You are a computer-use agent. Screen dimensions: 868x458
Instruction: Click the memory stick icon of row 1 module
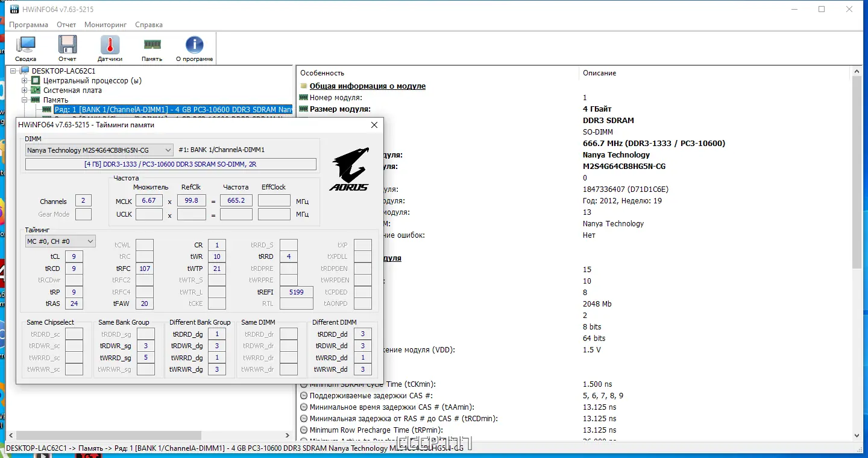click(46, 110)
